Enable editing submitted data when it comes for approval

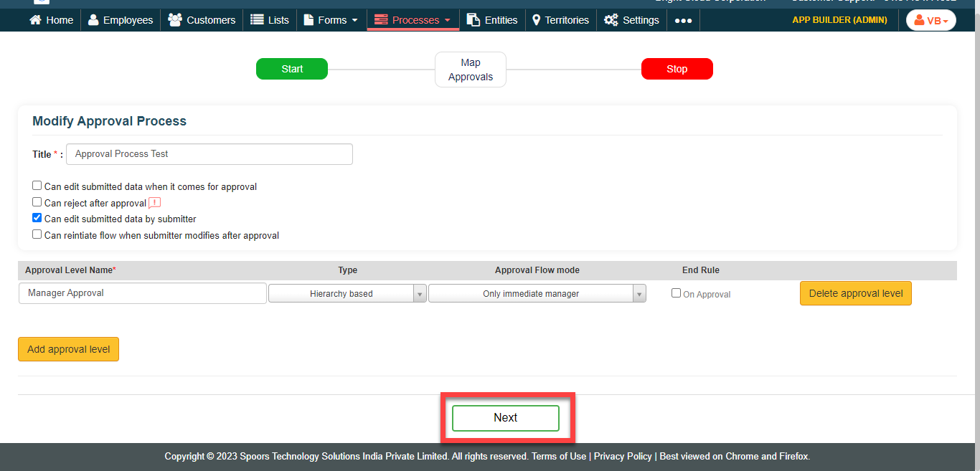pyautogui.click(x=37, y=186)
